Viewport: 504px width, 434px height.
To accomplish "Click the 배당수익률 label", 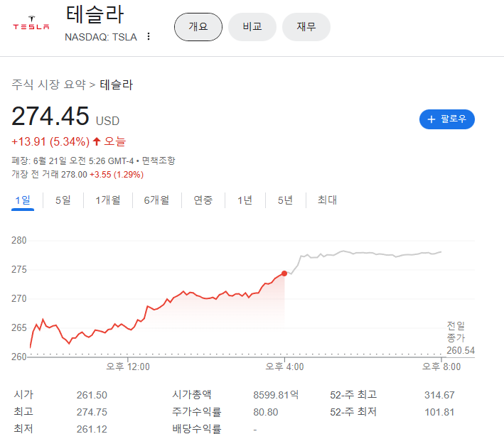I will click(196, 428).
